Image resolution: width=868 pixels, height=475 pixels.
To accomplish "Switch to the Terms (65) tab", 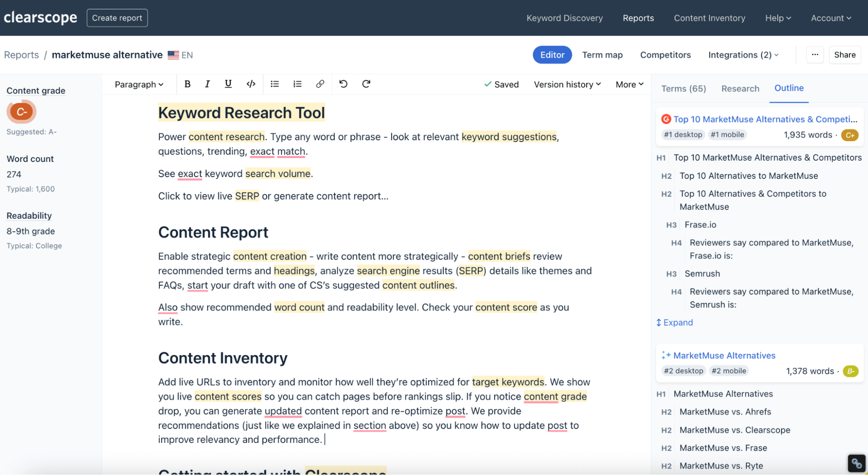I will 683,89.
